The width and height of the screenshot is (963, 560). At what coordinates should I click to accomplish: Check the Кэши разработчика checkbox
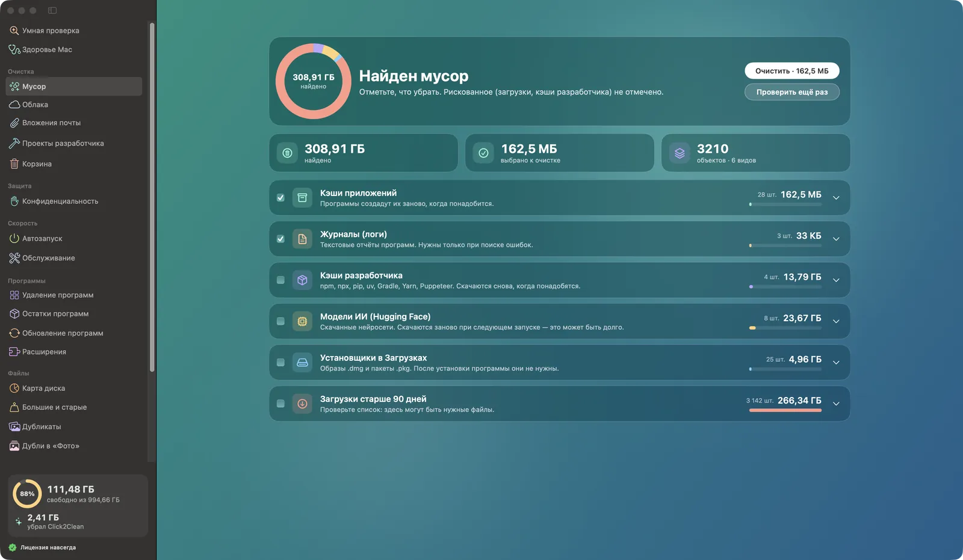click(x=280, y=280)
